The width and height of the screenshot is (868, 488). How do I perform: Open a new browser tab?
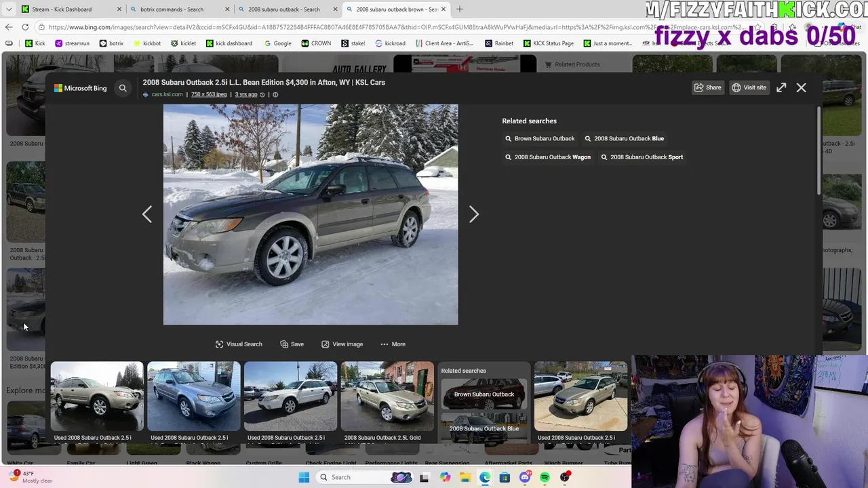[x=460, y=9]
